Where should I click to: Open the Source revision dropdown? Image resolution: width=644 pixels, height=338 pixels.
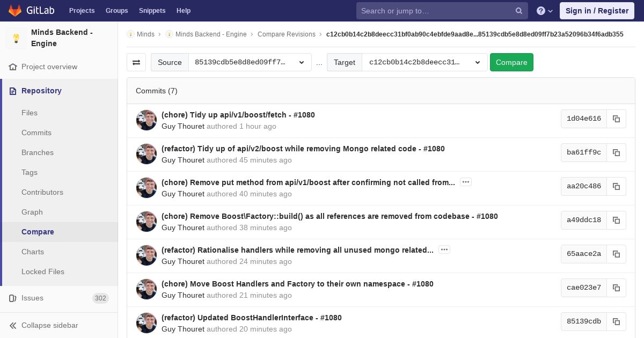point(250,62)
